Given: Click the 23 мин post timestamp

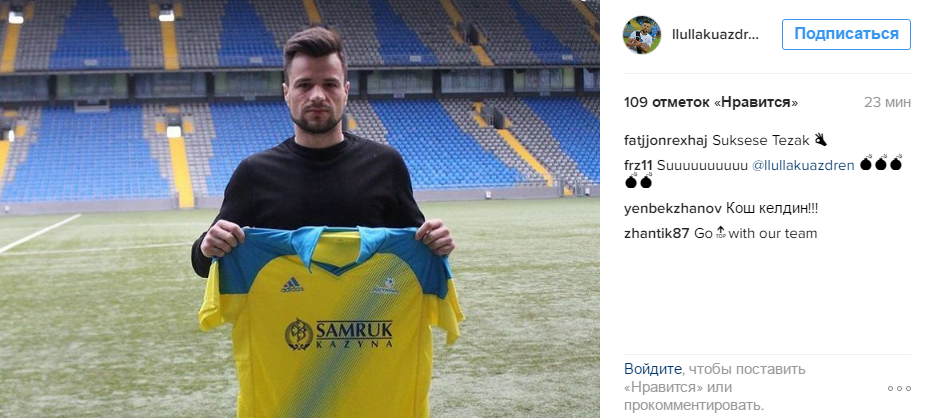Looking at the screenshot, I should click(887, 102).
